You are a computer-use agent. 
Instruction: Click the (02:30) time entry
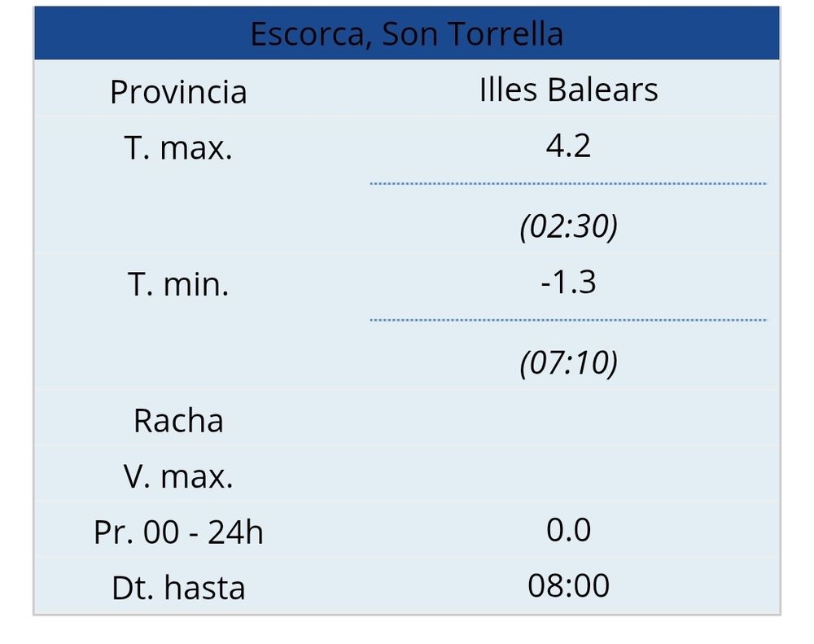point(568,226)
